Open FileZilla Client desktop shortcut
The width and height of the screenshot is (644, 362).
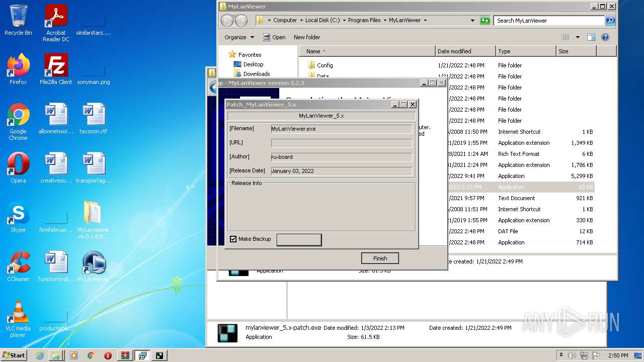click(x=56, y=69)
